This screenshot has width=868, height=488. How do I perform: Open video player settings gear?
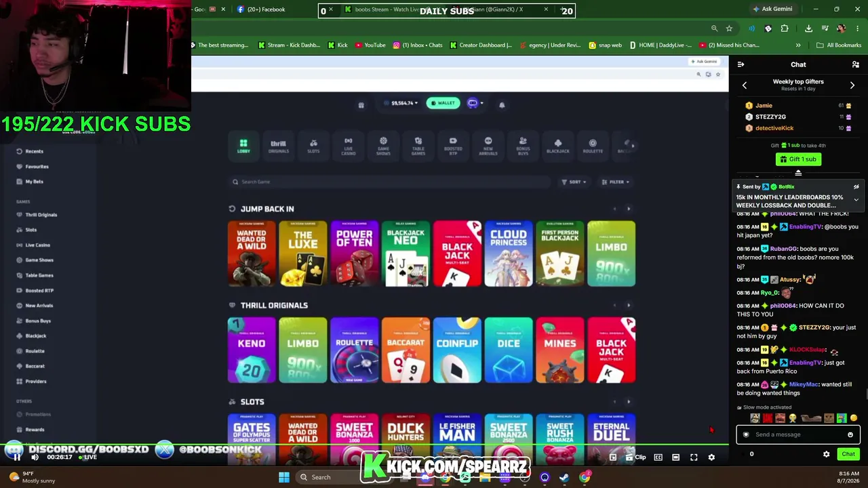(x=711, y=457)
